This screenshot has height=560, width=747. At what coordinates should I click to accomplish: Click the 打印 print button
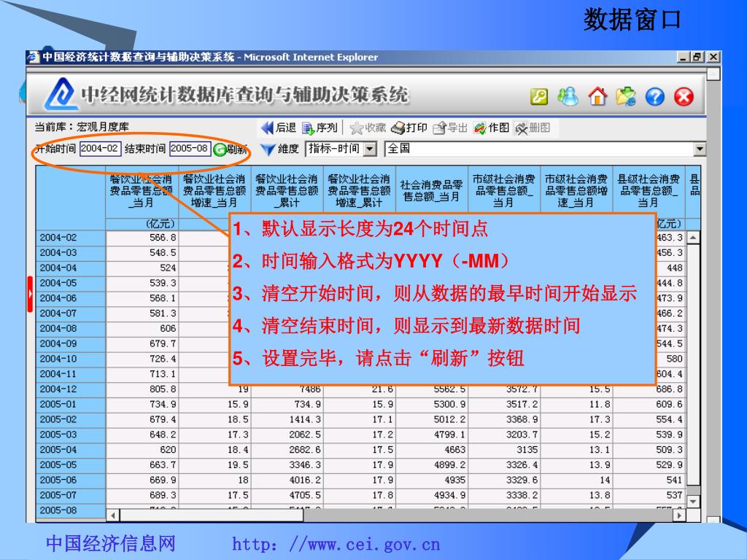[409, 128]
